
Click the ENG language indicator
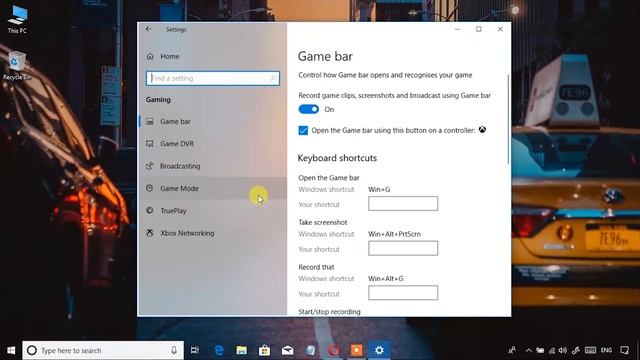(x=607, y=350)
